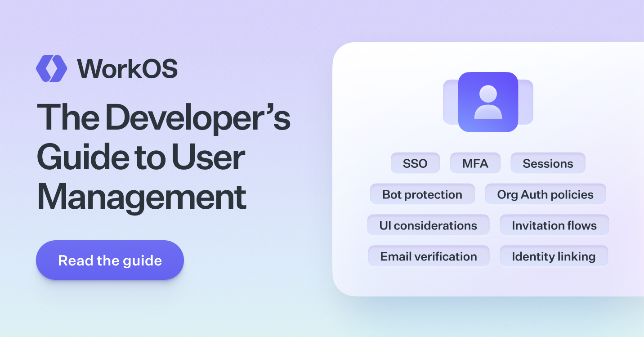
Task: Click the WorkOS wordmark text
Action: pyautogui.click(x=127, y=69)
